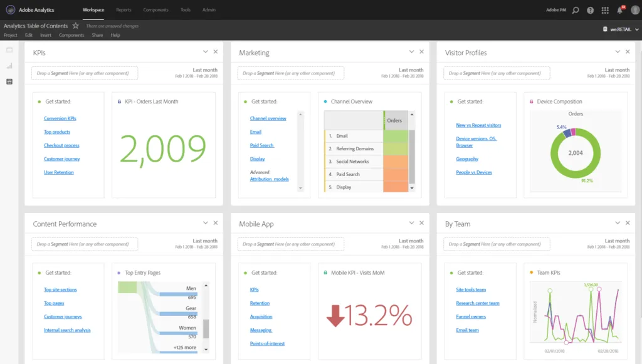642x364 pixels.
Task: Collapse the Mobile App panel
Action: pyautogui.click(x=411, y=223)
